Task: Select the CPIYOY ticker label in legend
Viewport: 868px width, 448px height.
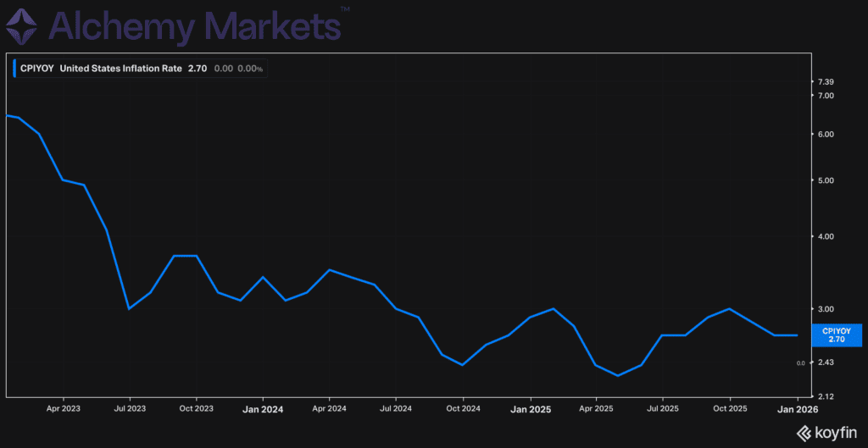Action: (37, 69)
